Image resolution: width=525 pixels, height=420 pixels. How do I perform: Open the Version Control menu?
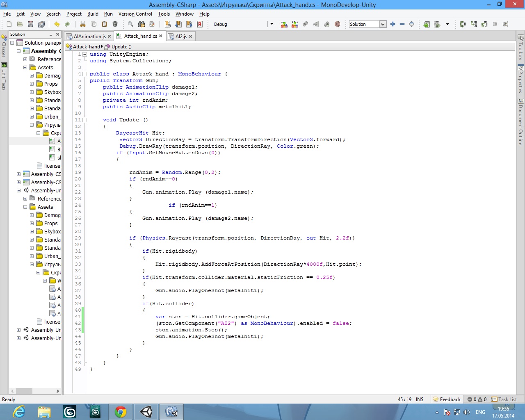click(x=135, y=14)
